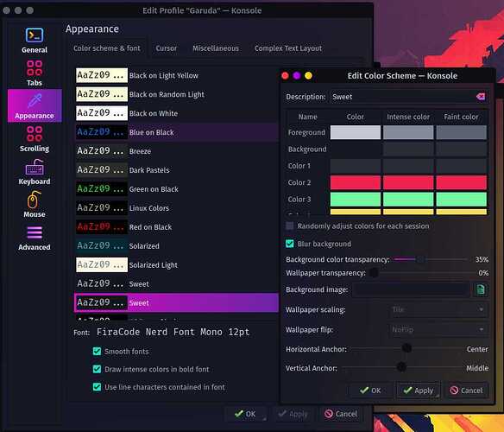Open the Complex Text Layout tab

[x=288, y=48]
